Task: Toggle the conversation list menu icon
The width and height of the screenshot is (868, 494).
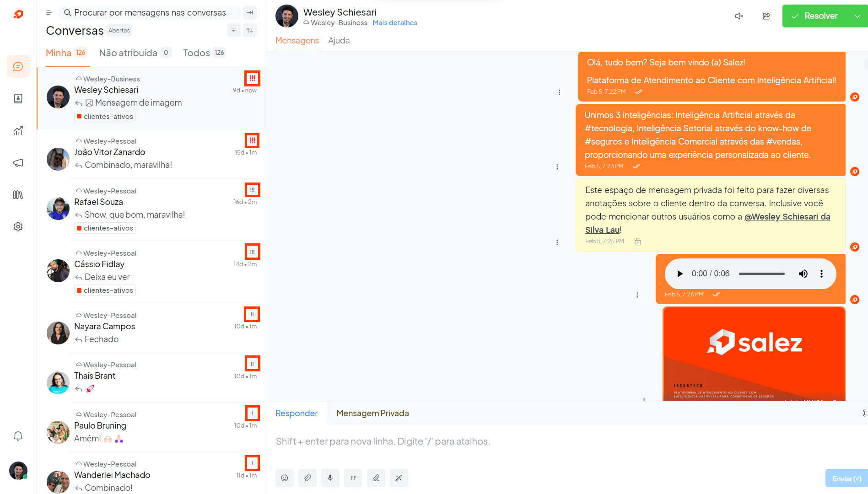Action: (x=49, y=13)
